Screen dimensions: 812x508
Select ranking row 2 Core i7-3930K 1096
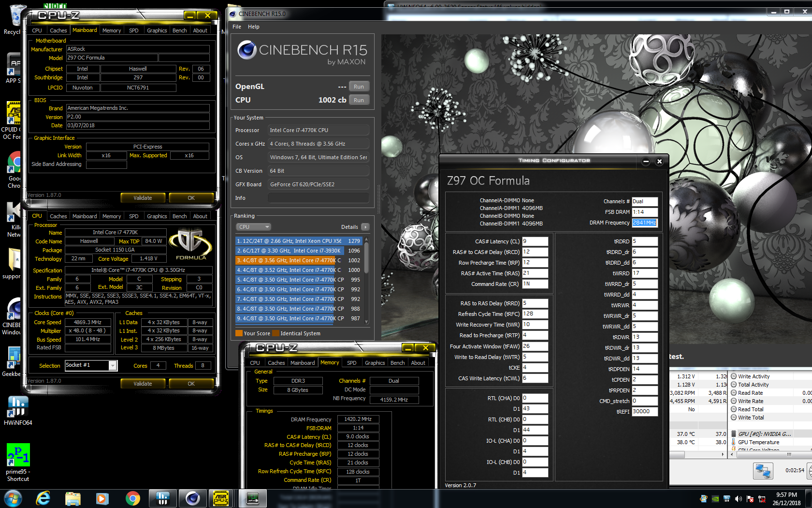coord(299,251)
